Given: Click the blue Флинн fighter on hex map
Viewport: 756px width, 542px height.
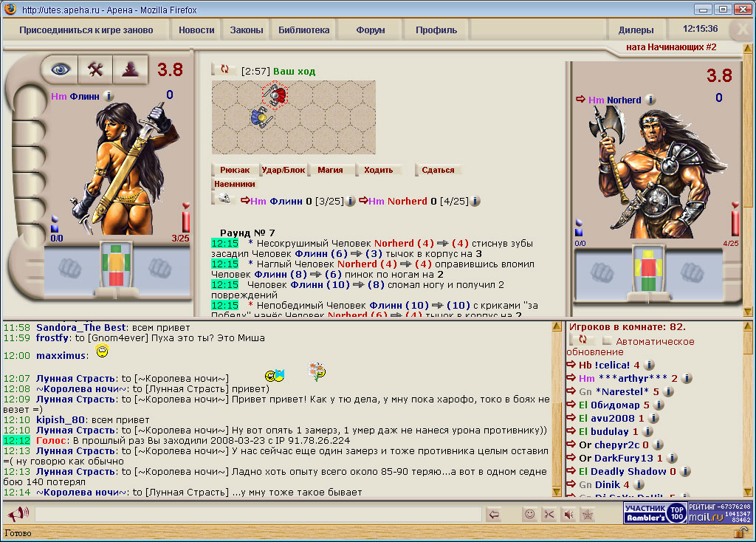Looking at the screenshot, I should tap(261, 117).
